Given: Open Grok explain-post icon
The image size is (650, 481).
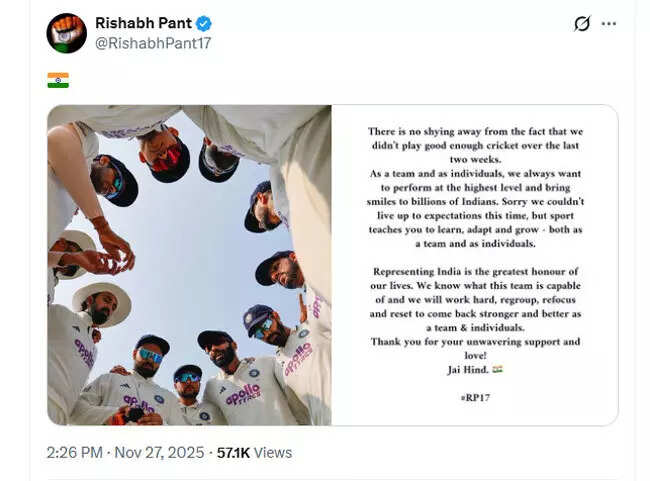Looking at the screenshot, I should (x=582, y=24).
